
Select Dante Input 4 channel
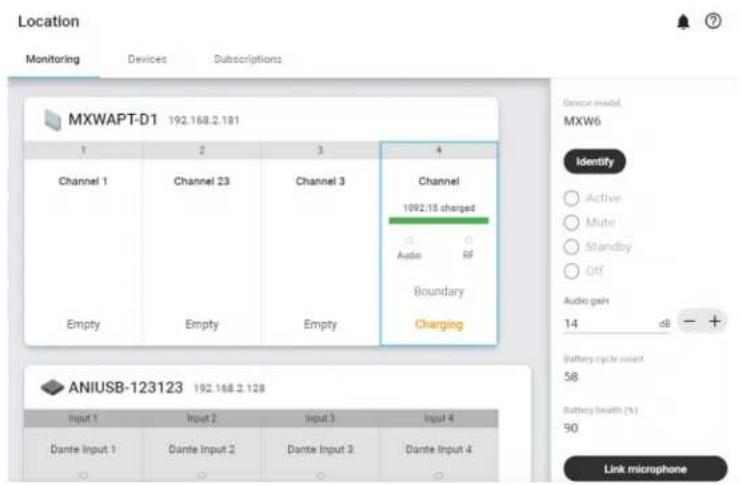click(x=439, y=450)
